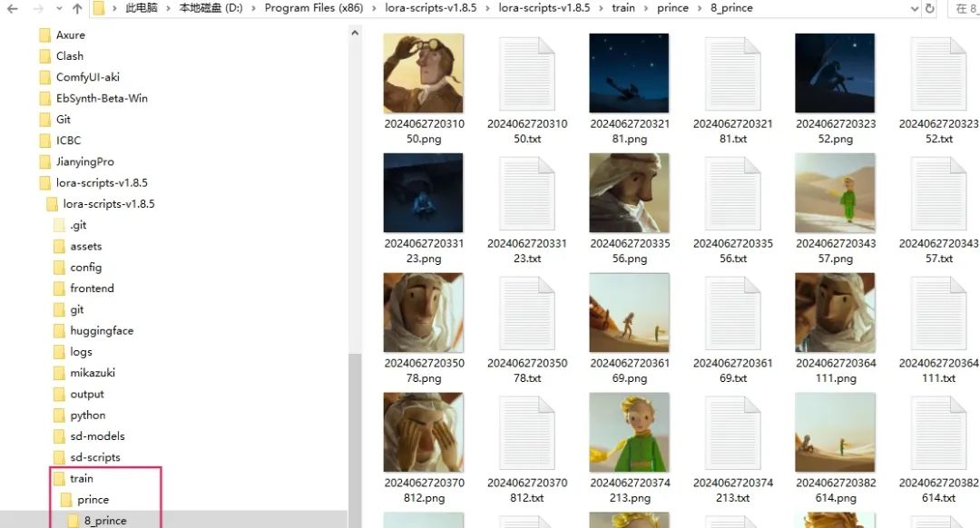The image size is (980, 528).
Task: Select text file 202406272033123.txt icon
Action: pyautogui.click(x=527, y=193)
